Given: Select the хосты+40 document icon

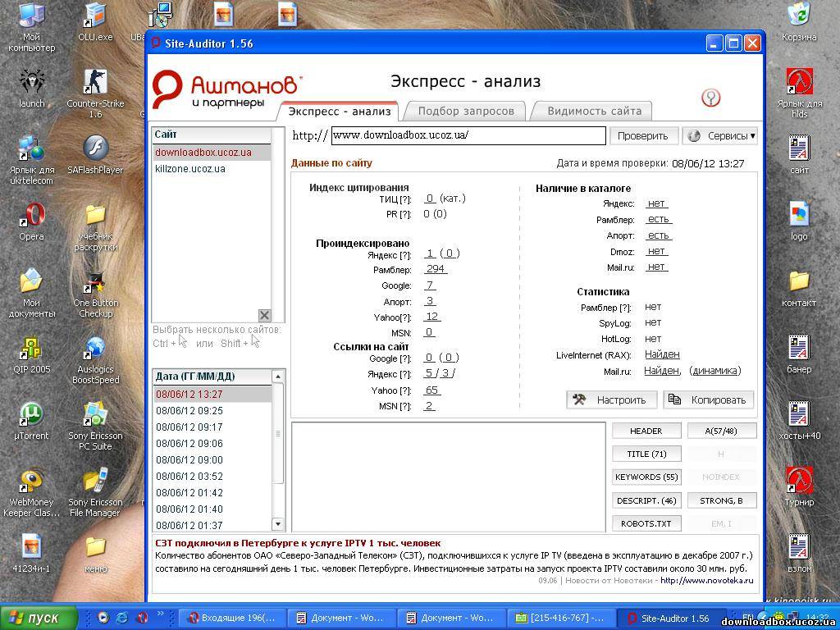Looking at the screenshot, I should point(799,421).
